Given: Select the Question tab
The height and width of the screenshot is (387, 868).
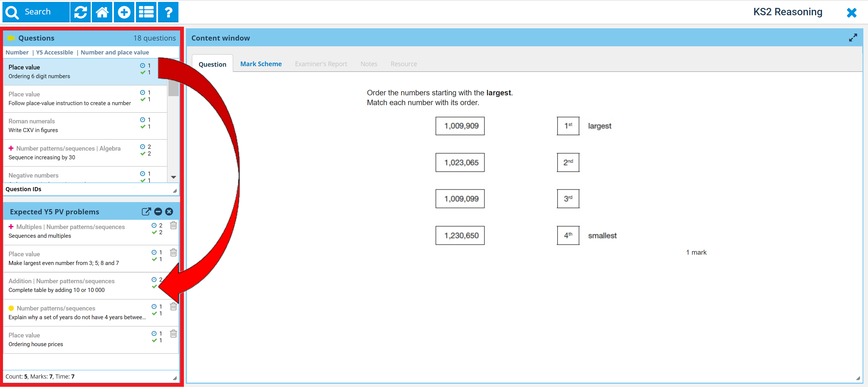Looking at the screenshot, I should click(212, 64).
